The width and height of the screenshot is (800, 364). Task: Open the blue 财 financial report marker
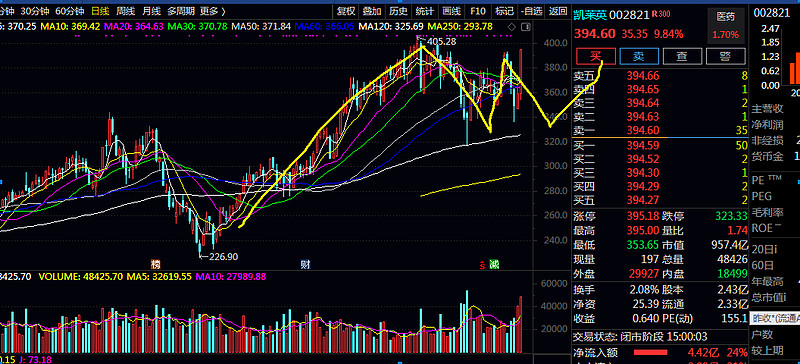pos(305,264)
